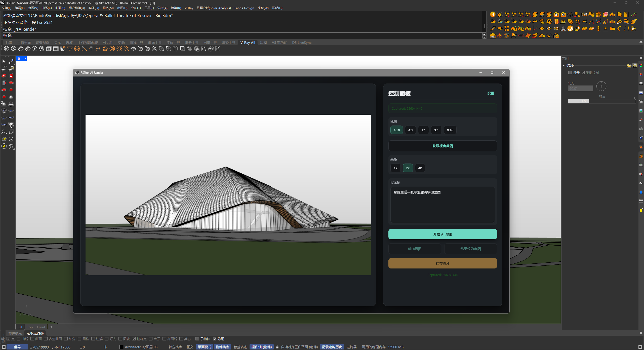The image size is (644, 350).
Task: Open the 01 viewport title dropdown arrow
Action: point(25,59)
